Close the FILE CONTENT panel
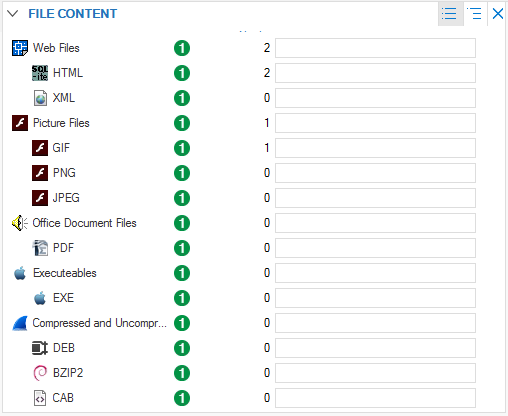 pyautogui.click(x=498, y=14)
